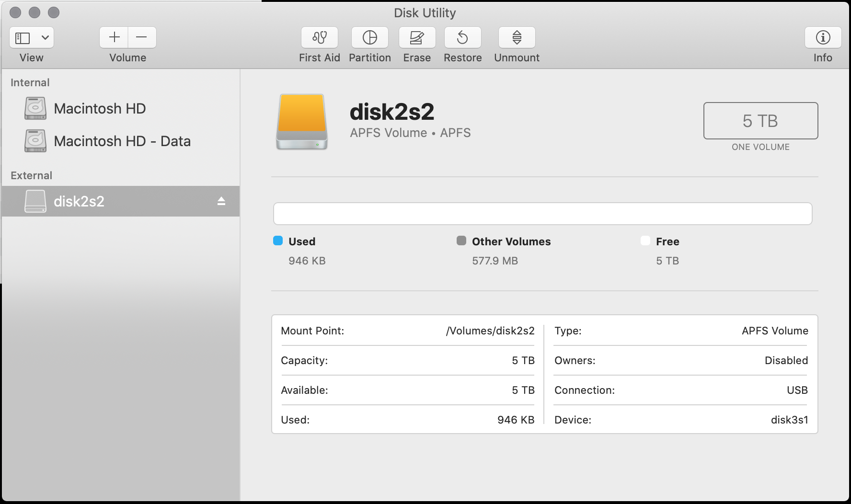Open the View options dropdown

[x=45, y=37]
